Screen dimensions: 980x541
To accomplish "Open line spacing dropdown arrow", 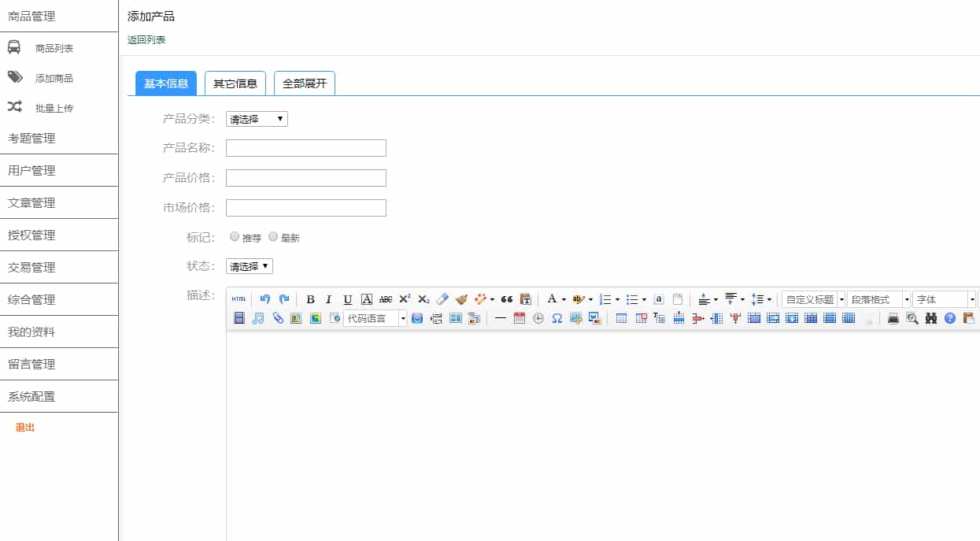I will pos(769,299).
